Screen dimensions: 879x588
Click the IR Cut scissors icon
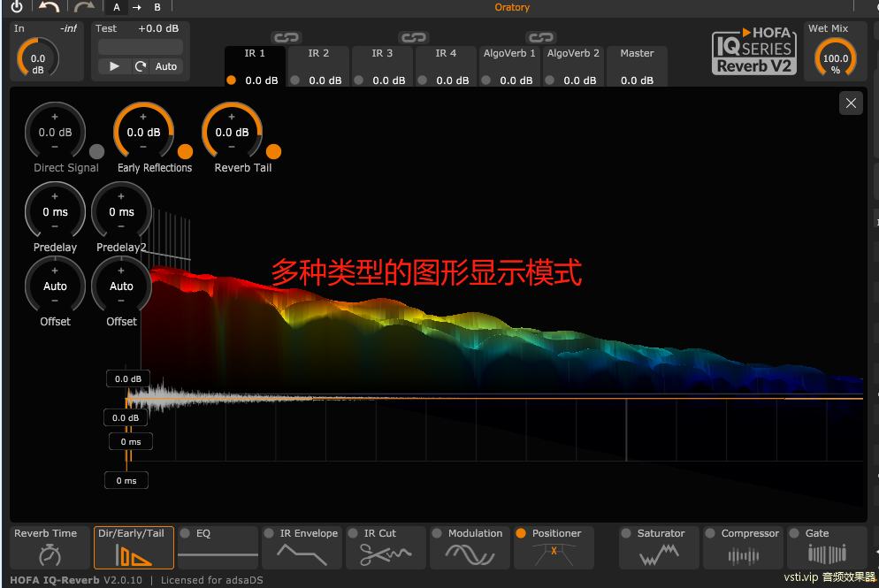[386, 555]
